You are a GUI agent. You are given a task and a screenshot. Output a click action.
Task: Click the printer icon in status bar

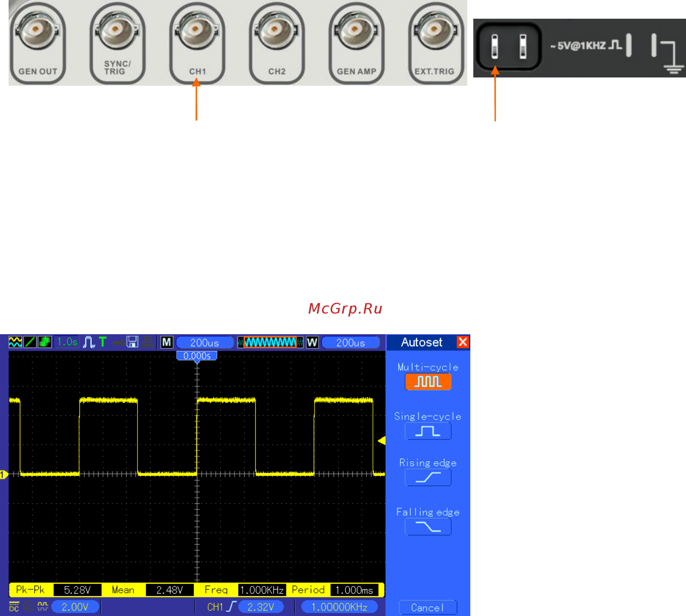click(x=148, y=342)
